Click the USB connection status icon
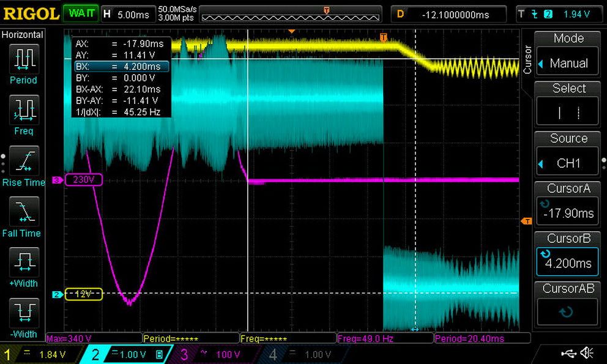Image resolution: width=607 pixels, height=364 pixels. click(568, 353)
